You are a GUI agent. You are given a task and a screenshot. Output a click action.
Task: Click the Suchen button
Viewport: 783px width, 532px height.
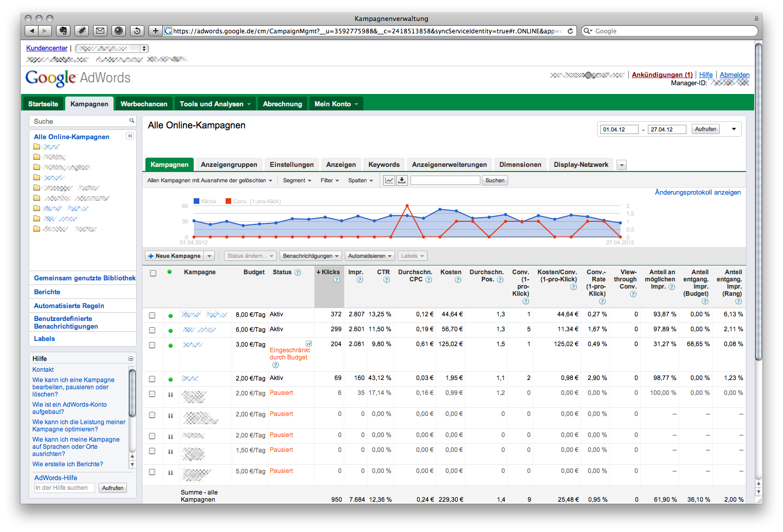[495, 180]
